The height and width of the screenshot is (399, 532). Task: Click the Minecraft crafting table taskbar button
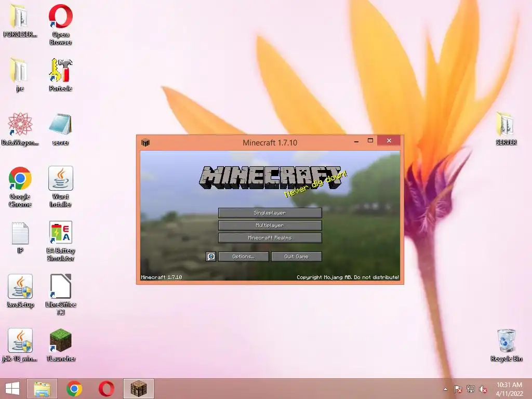[x=138, y=389]
